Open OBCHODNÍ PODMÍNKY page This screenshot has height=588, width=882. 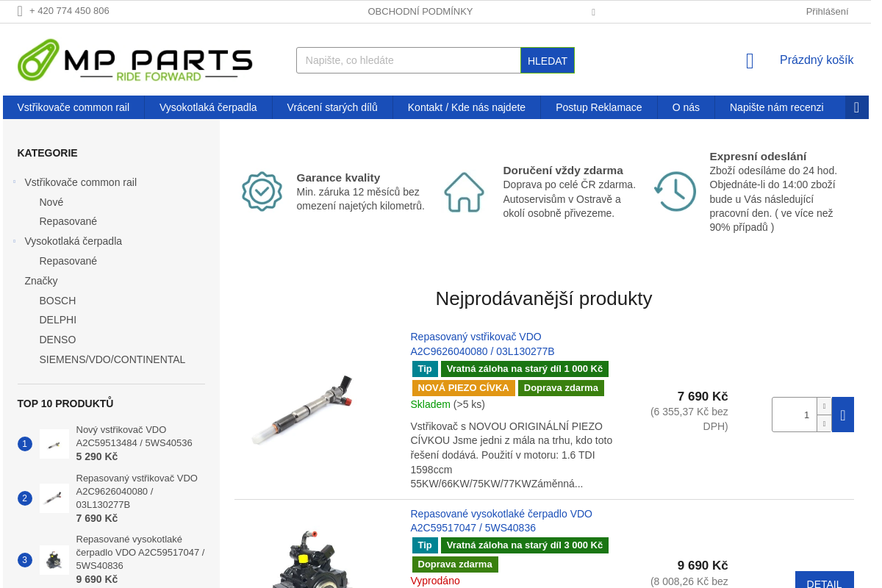[x=420, y=11]
